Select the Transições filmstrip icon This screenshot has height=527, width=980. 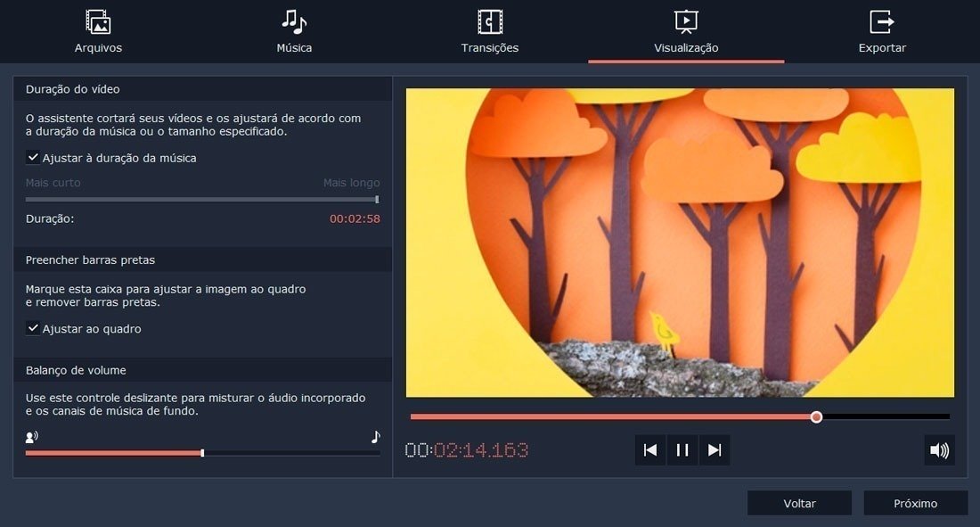(x=490, y=22)
